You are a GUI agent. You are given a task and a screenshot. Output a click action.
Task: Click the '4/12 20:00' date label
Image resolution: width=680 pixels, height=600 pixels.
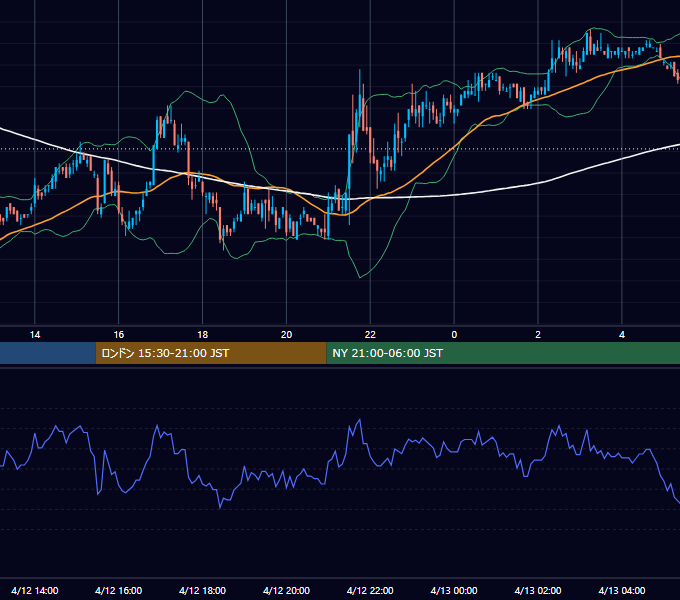286,590
